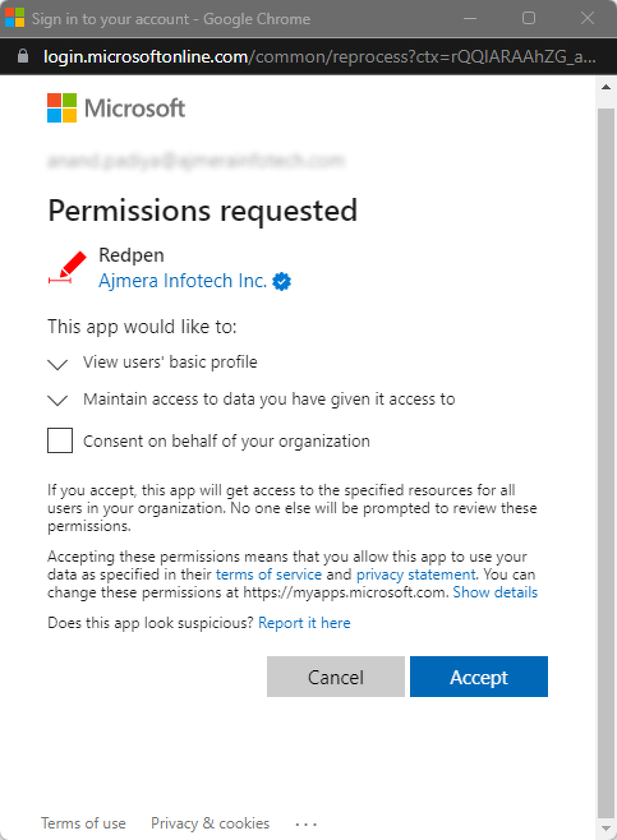
Task: Click the blue verified publisher badge
Action: pos(282,281)
